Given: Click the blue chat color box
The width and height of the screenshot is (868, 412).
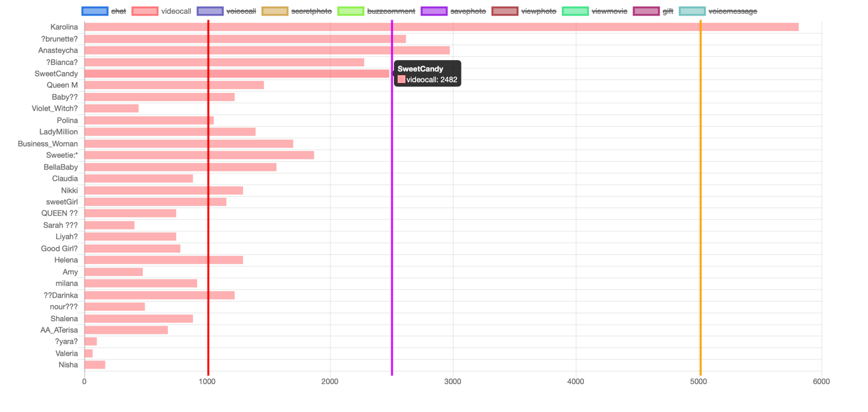Looking at the screenshot, I should pyautogui.click(x=95, y=11).
